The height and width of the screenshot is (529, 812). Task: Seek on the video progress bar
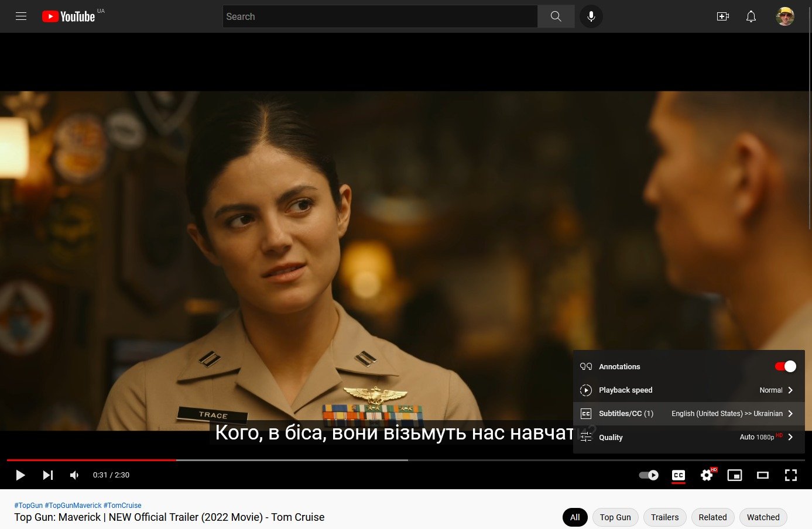click(x=406, y=460)
